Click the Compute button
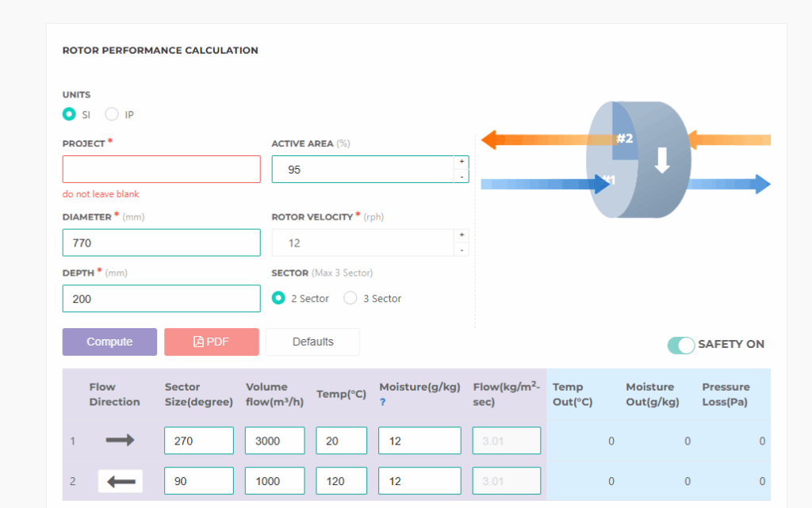Screen dimensions: 812x508 tap(109, 342)
